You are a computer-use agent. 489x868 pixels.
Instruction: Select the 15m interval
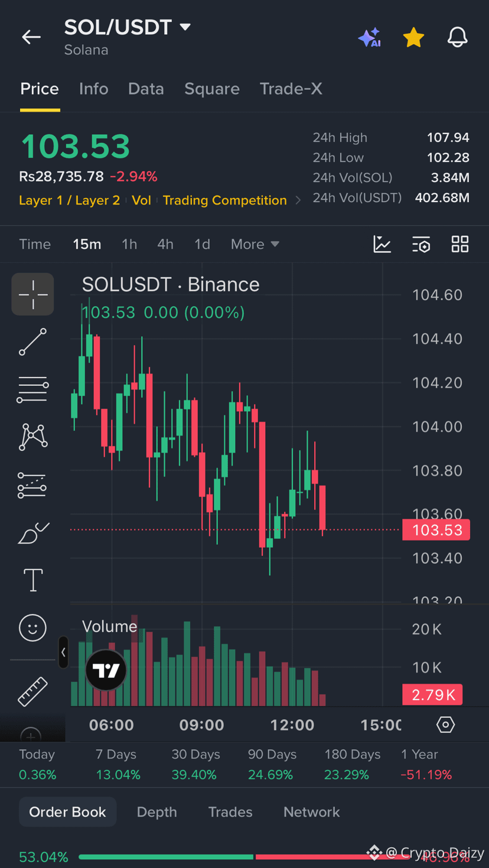87,244
